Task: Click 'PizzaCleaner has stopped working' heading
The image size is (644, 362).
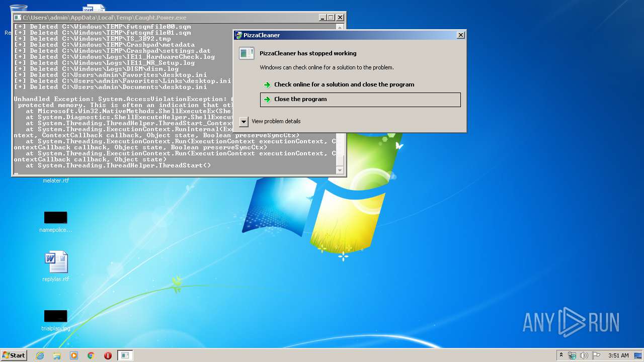Action: (308, 53)
